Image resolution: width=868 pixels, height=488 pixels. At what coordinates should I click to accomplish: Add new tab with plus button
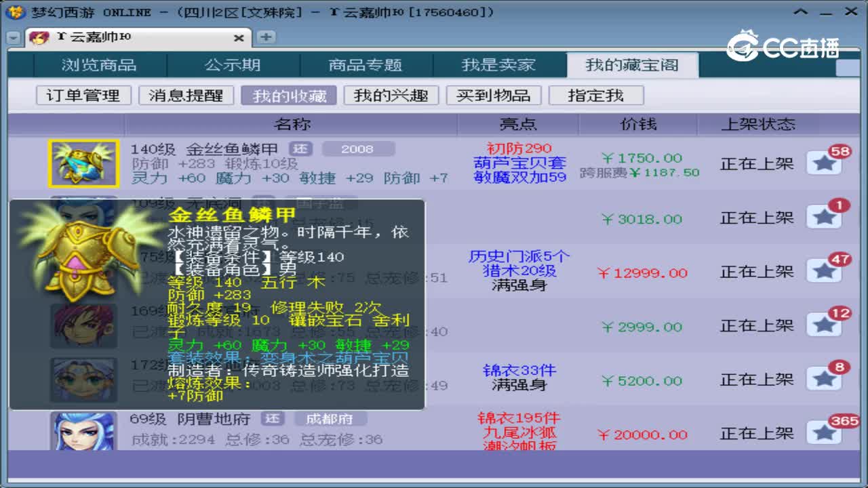(x=266, y=37)
